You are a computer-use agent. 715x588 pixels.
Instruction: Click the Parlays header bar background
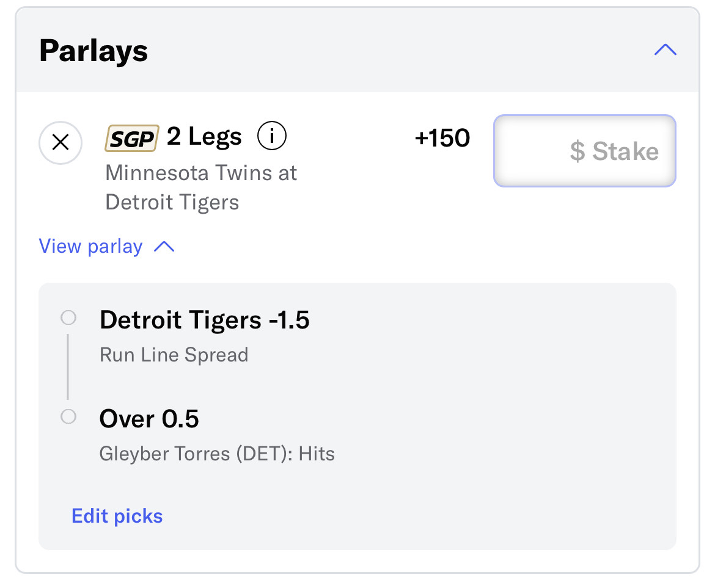point(358,50)
